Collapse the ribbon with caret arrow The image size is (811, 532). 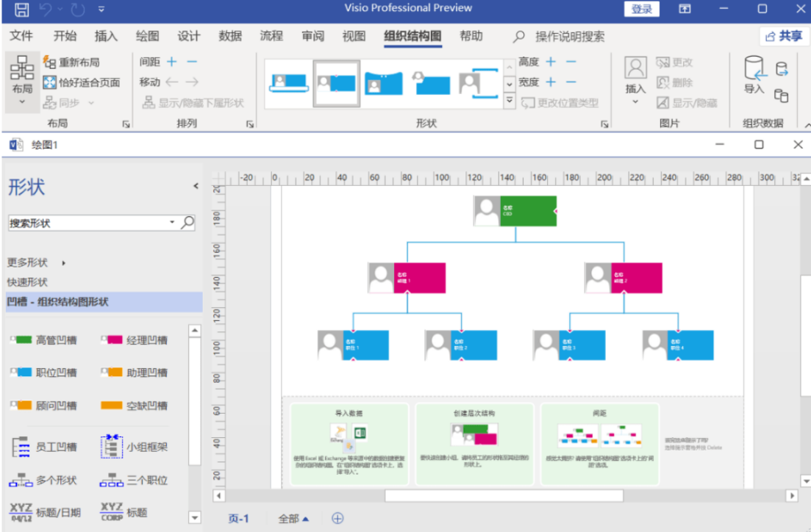807,125
